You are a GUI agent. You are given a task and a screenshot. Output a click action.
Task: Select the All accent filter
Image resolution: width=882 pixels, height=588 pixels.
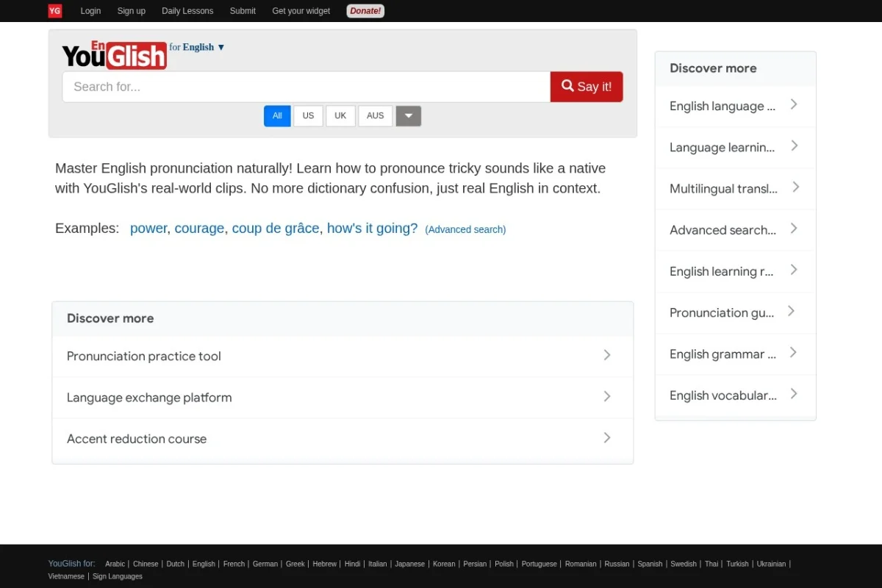pyautogui.click(x=277, y=116)
